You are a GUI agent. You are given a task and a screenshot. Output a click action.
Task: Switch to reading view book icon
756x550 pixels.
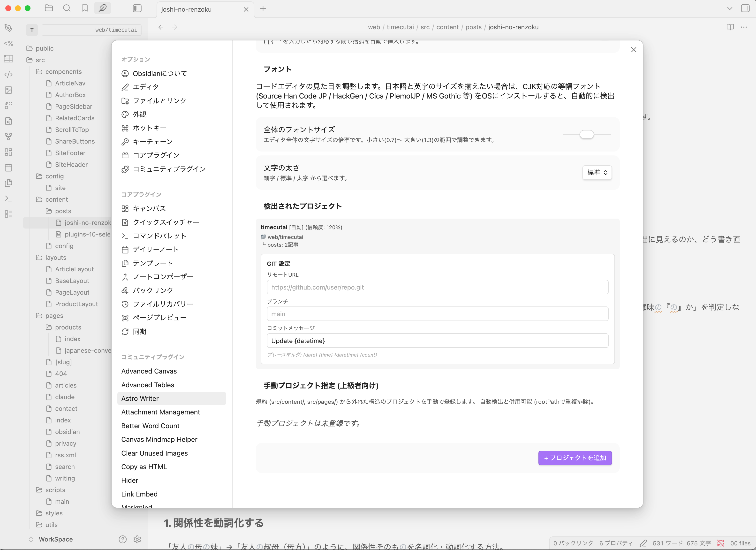(730, 27)
